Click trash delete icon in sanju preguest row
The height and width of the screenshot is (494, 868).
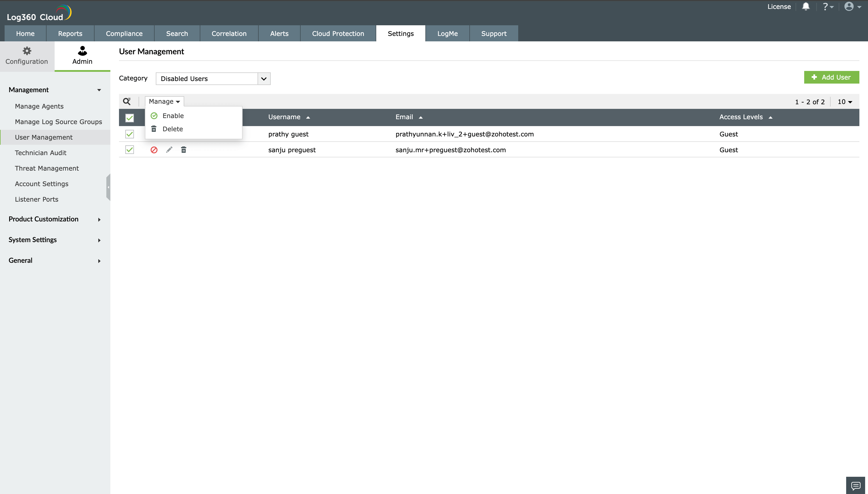click(184, 150)
